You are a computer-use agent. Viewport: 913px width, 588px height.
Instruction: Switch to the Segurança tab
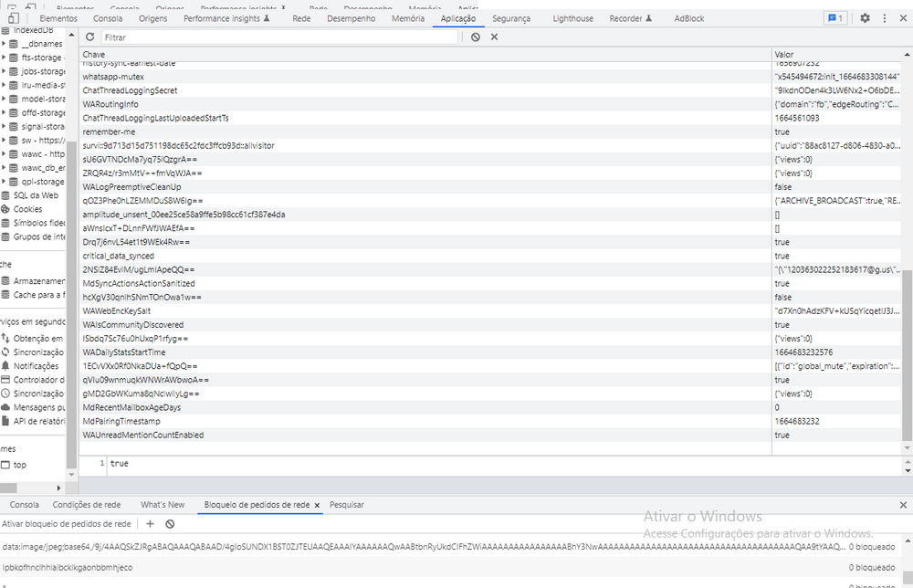[x=511, y=18]
